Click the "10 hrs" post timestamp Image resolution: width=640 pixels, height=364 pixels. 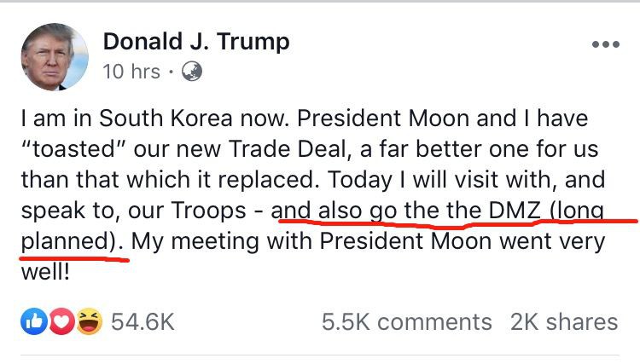[131, 72]
